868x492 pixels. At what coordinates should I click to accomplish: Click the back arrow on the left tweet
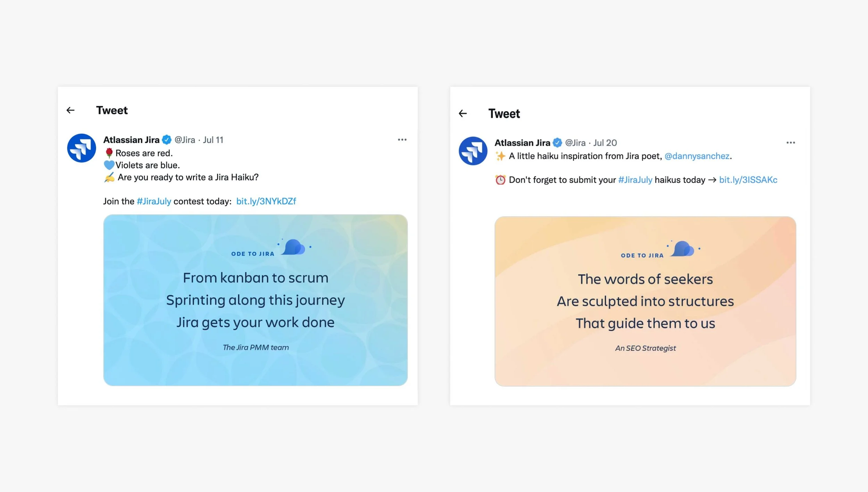click(70, 110)
